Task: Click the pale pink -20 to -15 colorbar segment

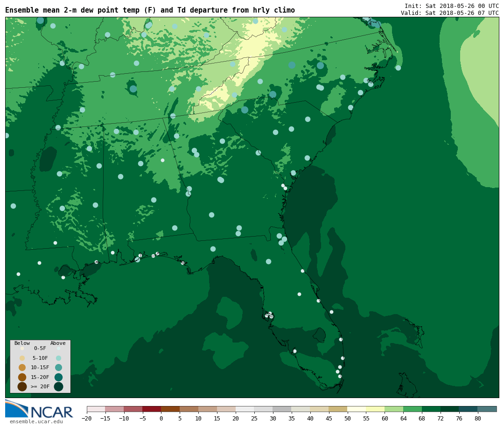Action: 96,409
